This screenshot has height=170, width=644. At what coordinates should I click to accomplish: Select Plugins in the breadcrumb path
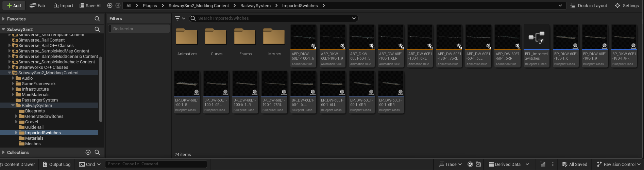[x=150, y=5]
